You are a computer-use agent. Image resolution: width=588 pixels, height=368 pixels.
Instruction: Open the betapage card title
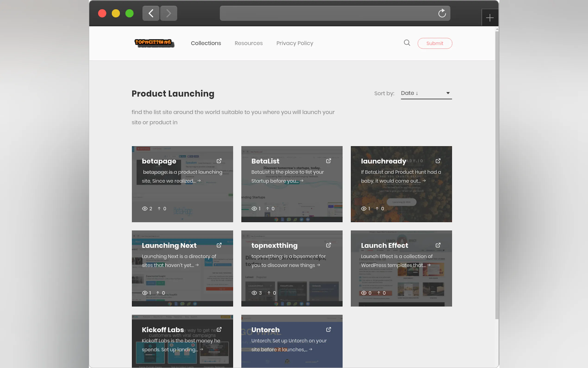click(159, 161)
